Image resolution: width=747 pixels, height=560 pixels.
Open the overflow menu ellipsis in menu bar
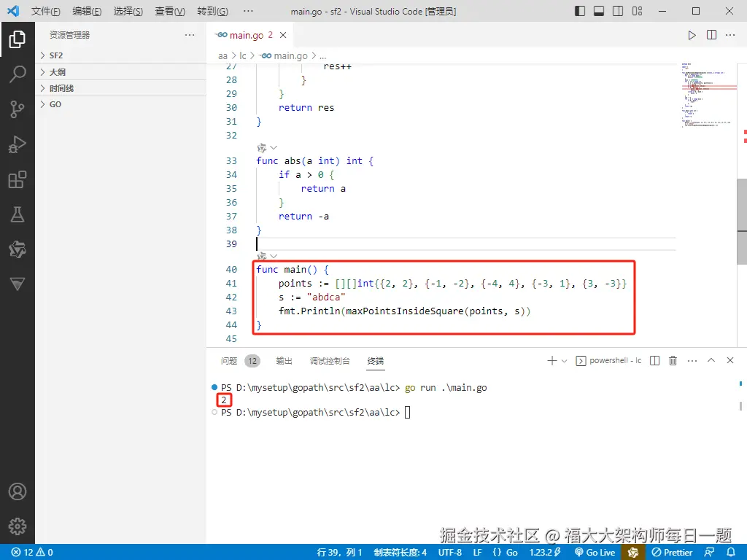pos(248,11)
